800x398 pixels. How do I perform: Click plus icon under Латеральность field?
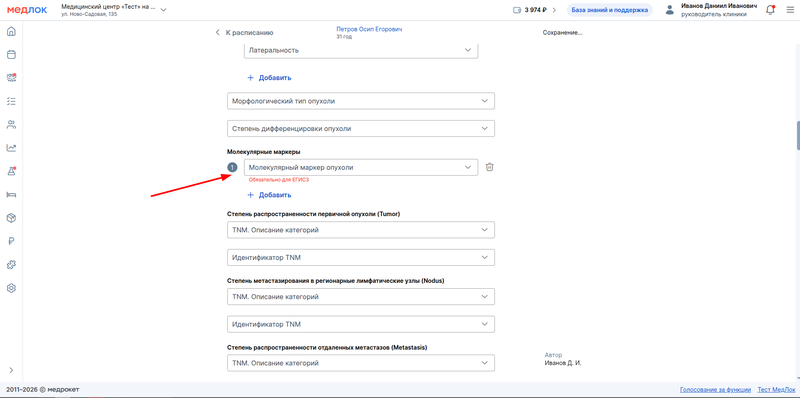pyautogui.click(x=251, y=78)
